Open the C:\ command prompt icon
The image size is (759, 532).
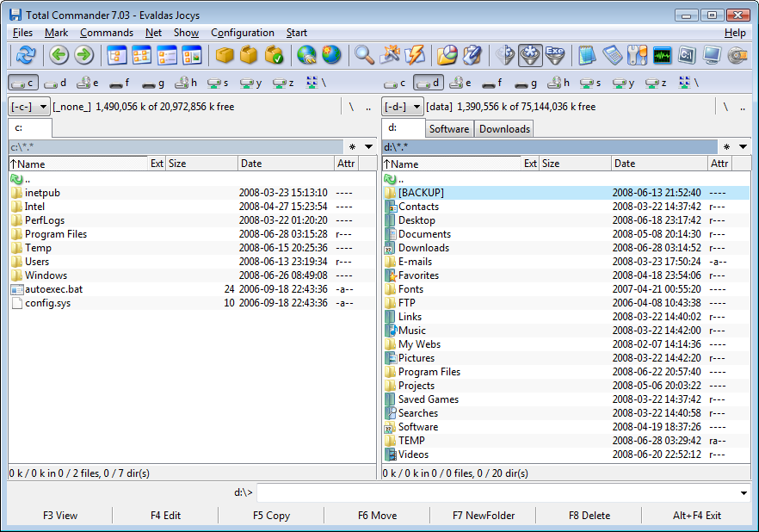tap(688, 55)
